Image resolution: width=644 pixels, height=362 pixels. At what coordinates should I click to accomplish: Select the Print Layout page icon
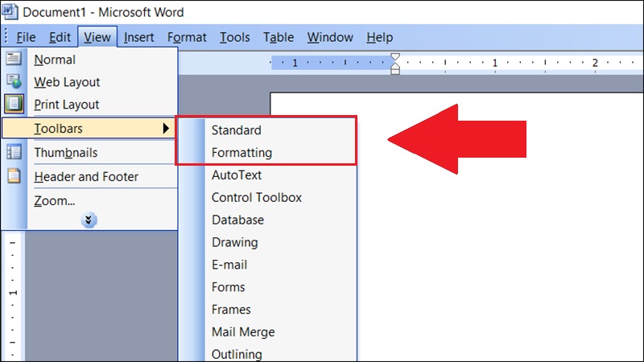[14, 104]
